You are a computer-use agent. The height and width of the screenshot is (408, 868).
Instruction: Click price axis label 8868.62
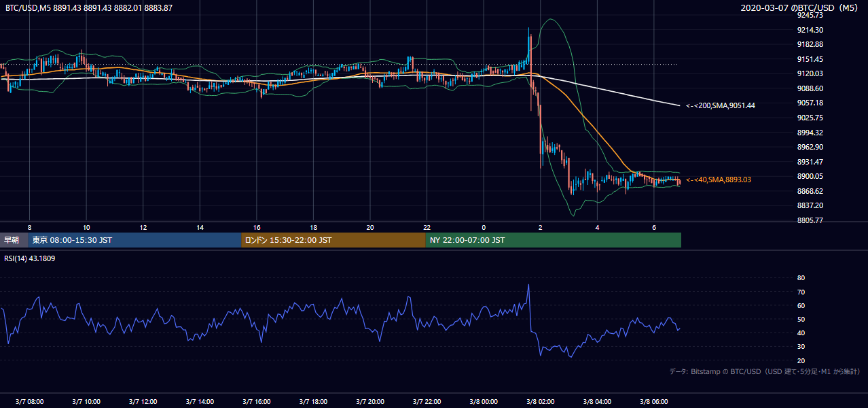(x=810, y=191)
